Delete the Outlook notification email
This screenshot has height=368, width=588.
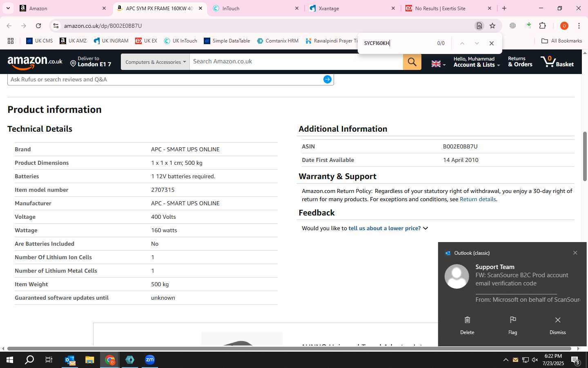pyautogui.click(x=467, y=325)
